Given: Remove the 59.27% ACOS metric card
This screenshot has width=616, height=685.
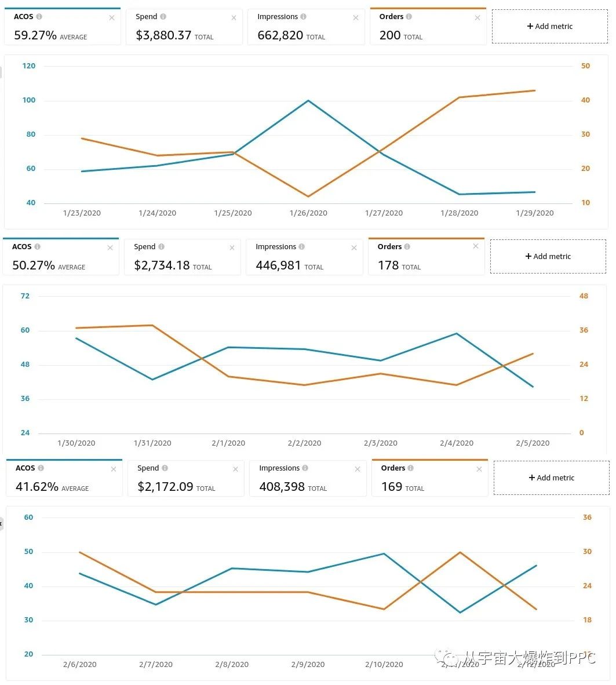Looking at the screenshot, I should [112, 18].
